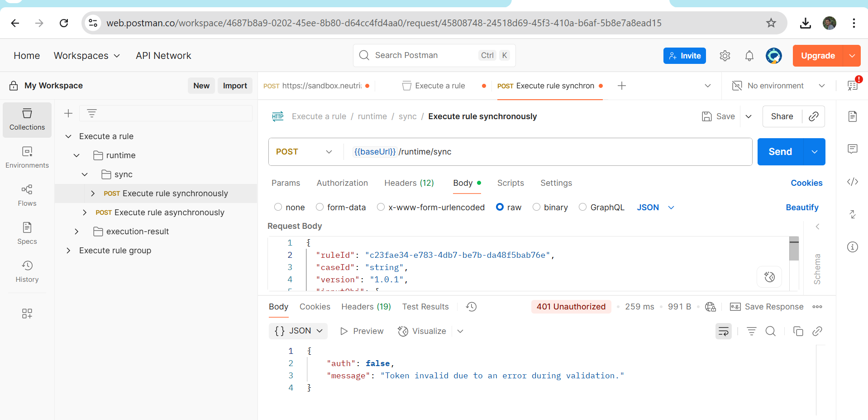Click the filter response icon
This screenshot has width=868, height=420.
(752, 331)
